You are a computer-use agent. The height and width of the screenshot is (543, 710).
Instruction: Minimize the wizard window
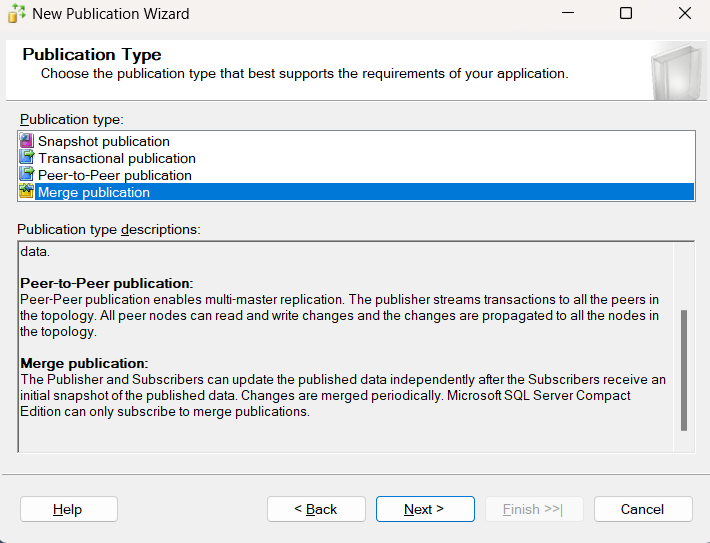tap(568, 14)
